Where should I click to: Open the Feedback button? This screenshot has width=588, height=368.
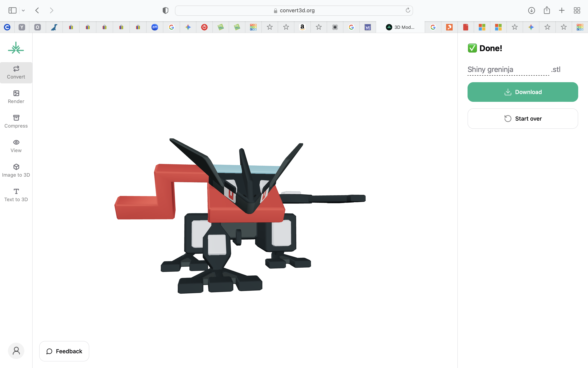click(64, 351)
